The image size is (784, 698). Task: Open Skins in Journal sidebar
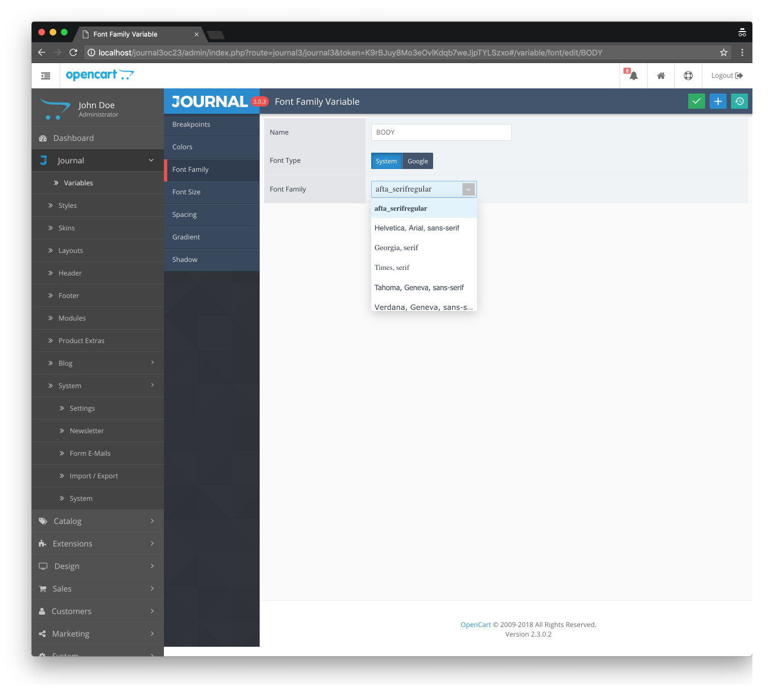[98, 228]
